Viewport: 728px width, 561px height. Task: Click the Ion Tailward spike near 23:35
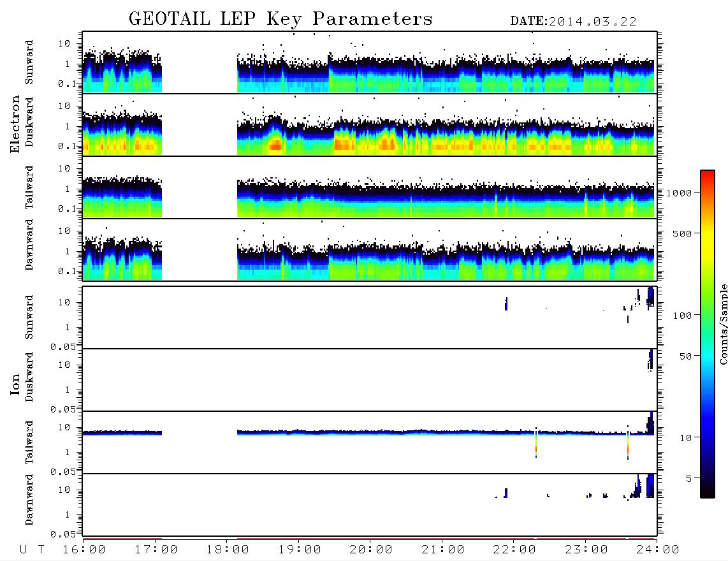click(x=628, y=442)
